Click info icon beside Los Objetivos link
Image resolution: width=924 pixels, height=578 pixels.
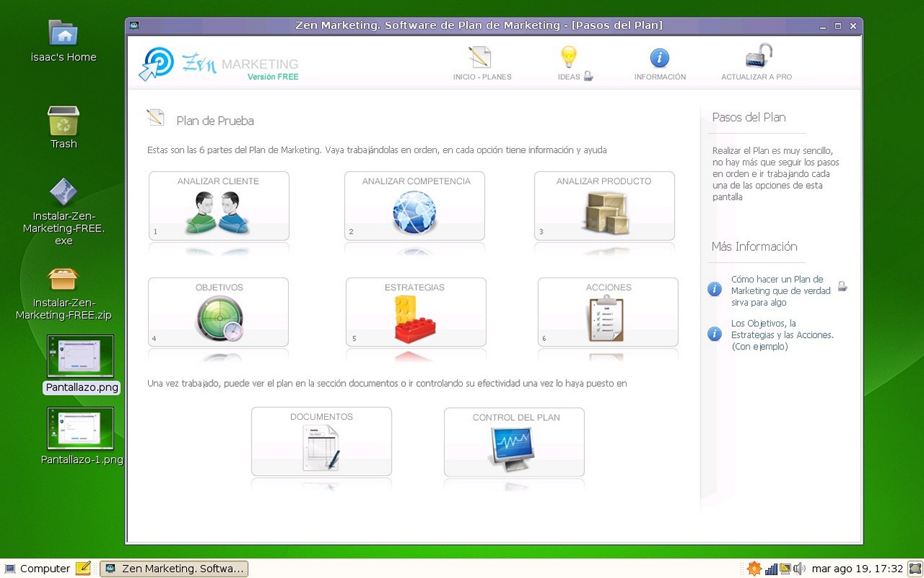(714, 334)
